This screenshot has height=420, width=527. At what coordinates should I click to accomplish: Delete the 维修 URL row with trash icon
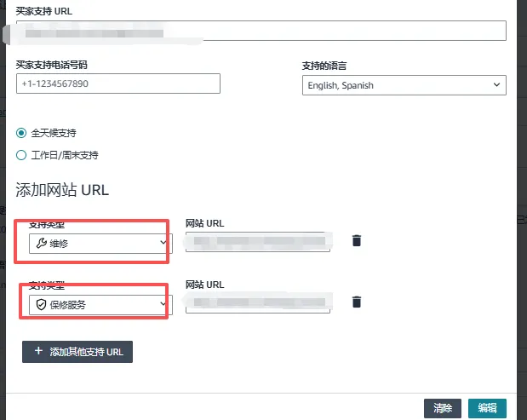pyautogui.click(x=357, y=241)
